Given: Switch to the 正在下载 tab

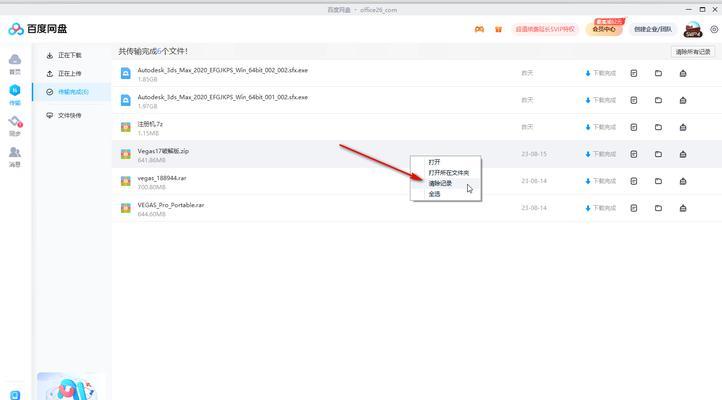Looking at the screenshot, I should tap(70, 55).
